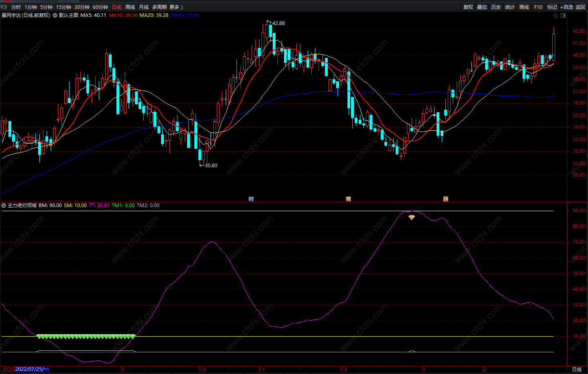Click the 榜 ranking event marker
Image resolution: width=588 pixels, height=374 pixels.
click(348, 199)
